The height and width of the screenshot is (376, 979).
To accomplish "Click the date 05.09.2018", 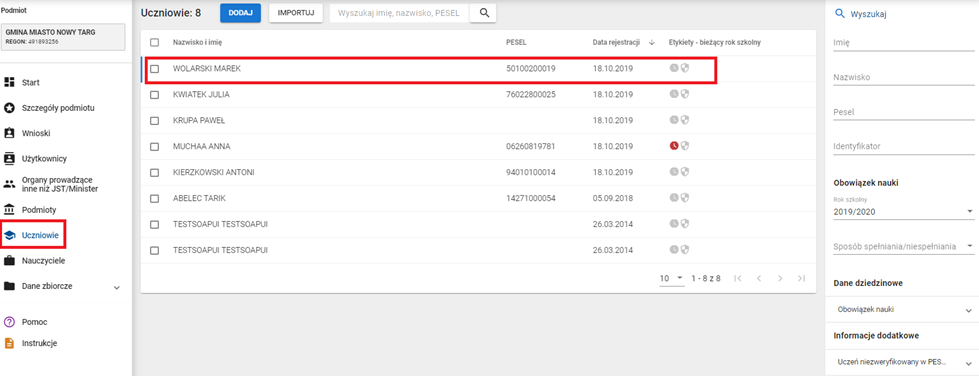I will (613, 198).
